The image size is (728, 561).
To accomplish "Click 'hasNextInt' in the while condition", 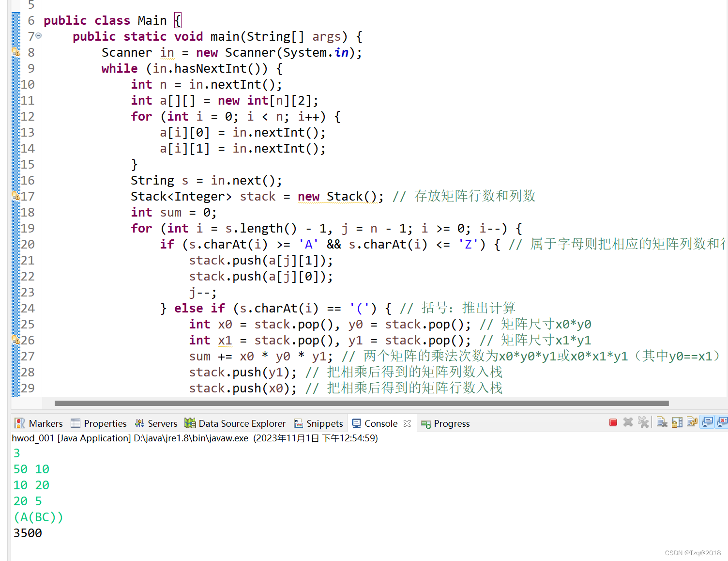I will (x=211, y=68).
